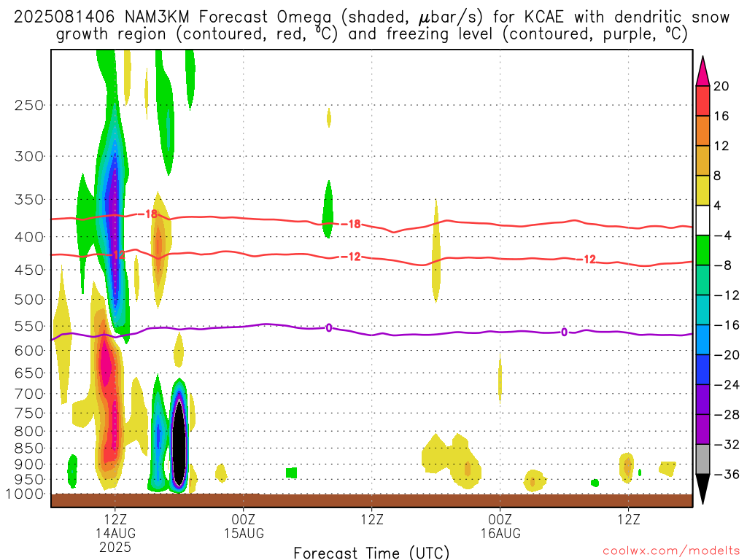The width and height of the screenshot is (747, 560).
Task: Click the 14AUG date label
Action: tap(115, 533)
